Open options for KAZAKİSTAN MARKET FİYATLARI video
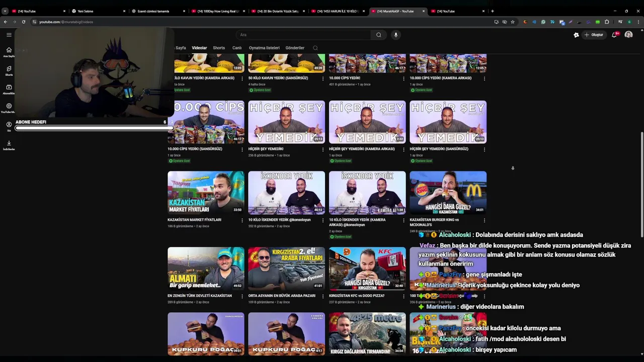This screenshot has height=362, width=644. click(x=242, y=220)
